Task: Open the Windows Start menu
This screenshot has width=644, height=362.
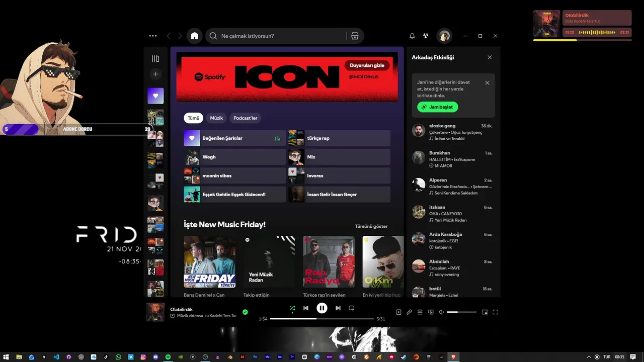Action: (6, 357)
